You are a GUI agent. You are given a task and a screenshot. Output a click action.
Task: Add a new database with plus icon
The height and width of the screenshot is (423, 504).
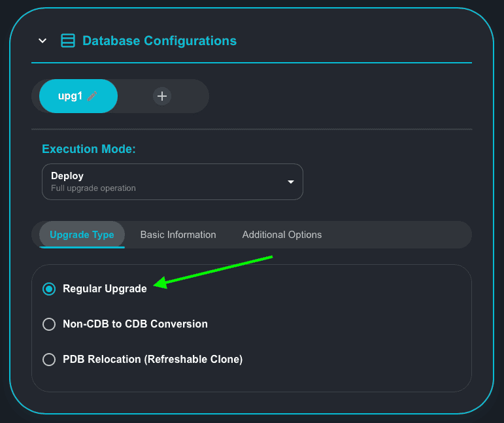(x=161, y=96)
